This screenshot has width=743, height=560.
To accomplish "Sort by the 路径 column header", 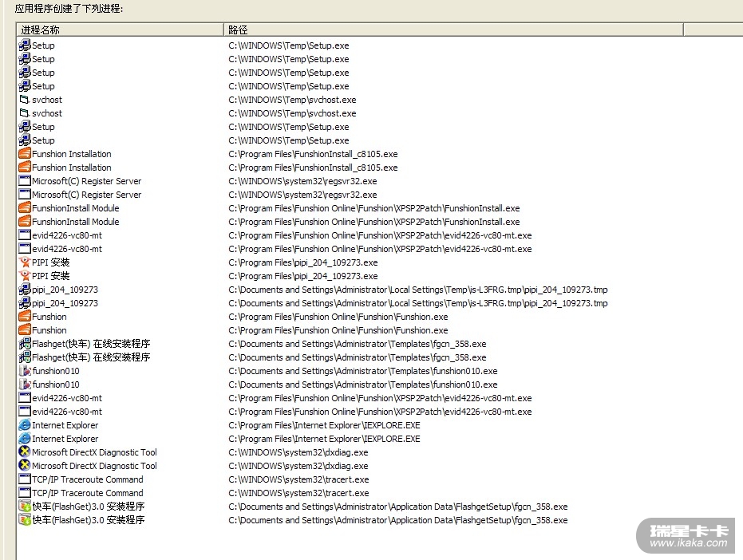I will tap(453, 30).
